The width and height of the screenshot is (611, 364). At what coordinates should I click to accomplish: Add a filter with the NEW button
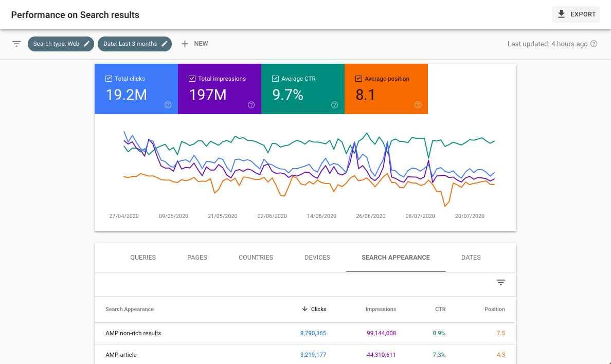(x=194, y=44)
